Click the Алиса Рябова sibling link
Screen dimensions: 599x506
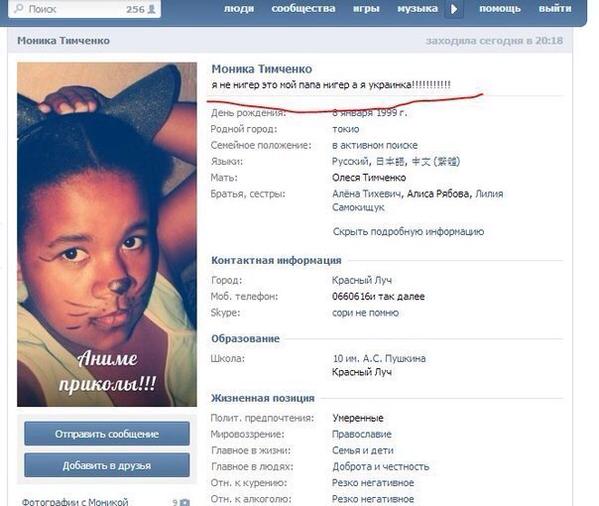(x=438, y=194)
